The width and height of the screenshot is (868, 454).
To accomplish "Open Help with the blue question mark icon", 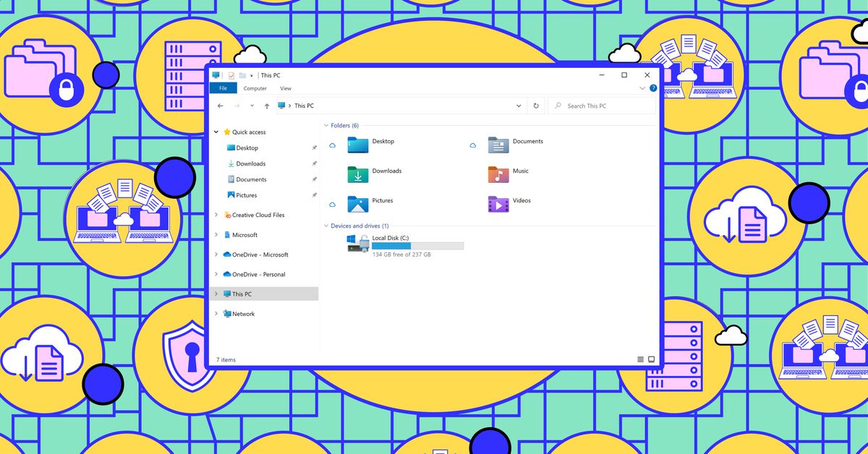I will pyautogui.click(x=653, y=88).
